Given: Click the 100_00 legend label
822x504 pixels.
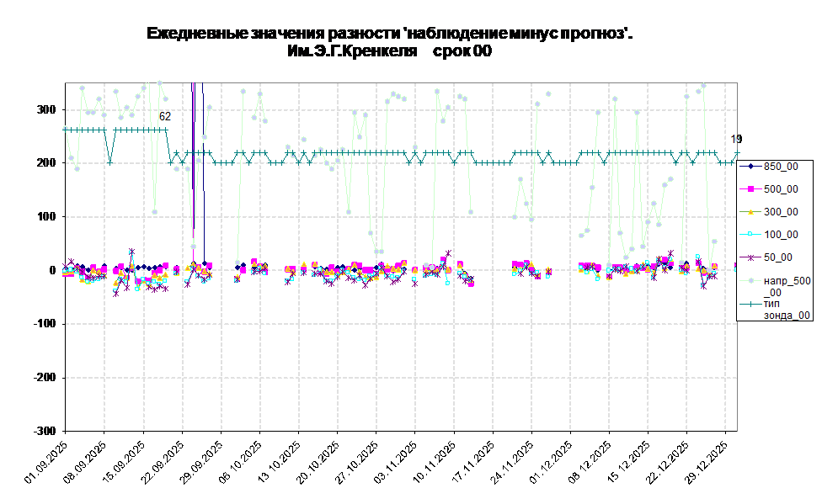Looking at the screenshot, I should (781, 235).
